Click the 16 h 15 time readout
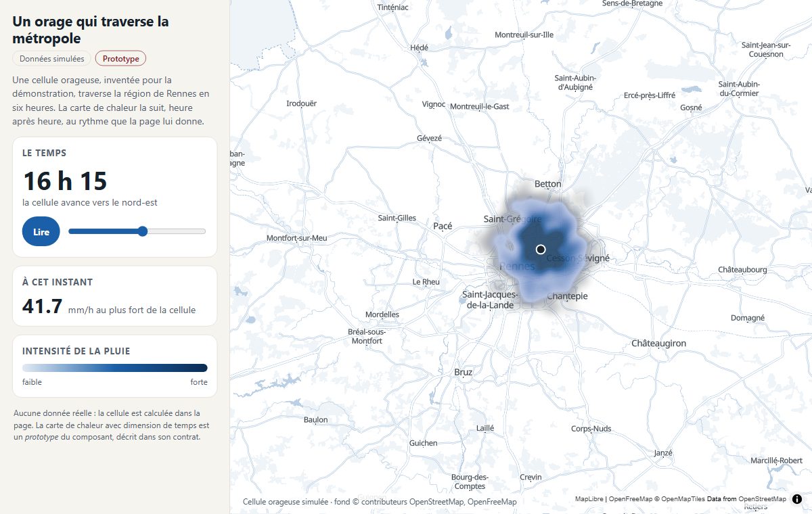This screenshot has width=812, height=514. pos(65,181)
